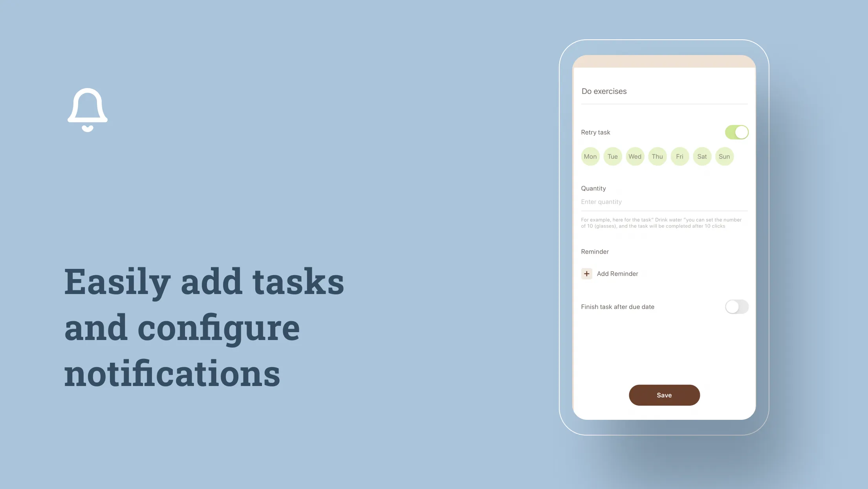This screenshot has width=868, height=489.
Task: Toggle Wed day selector off
Action: pos(634,156)
